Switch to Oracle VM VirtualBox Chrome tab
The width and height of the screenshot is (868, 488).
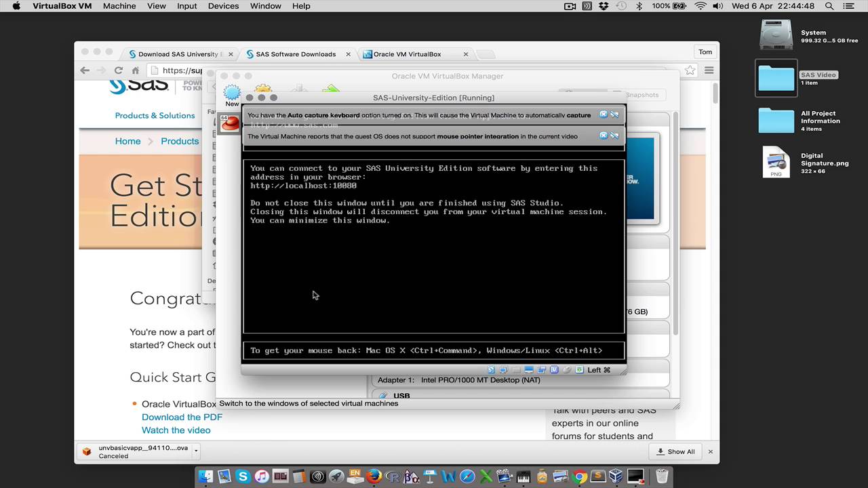(x=414, y=54)
